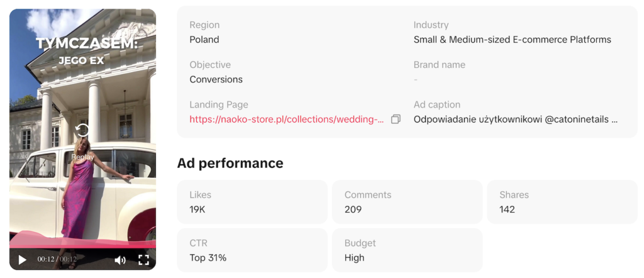Click the Conversions objective value
This screenshot has height=278, width=644.
[216, 79]
